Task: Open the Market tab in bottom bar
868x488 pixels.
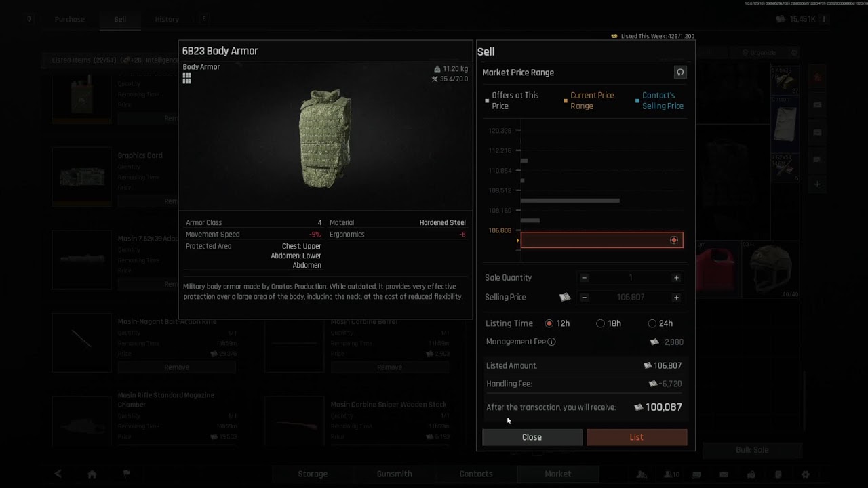Action: 557,474
